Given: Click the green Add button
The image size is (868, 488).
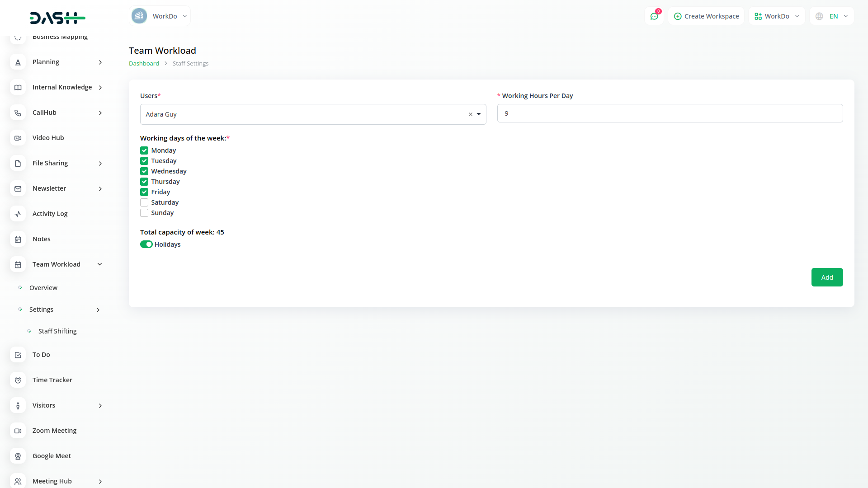Looking at the screenshot, I should click(826, 277).
